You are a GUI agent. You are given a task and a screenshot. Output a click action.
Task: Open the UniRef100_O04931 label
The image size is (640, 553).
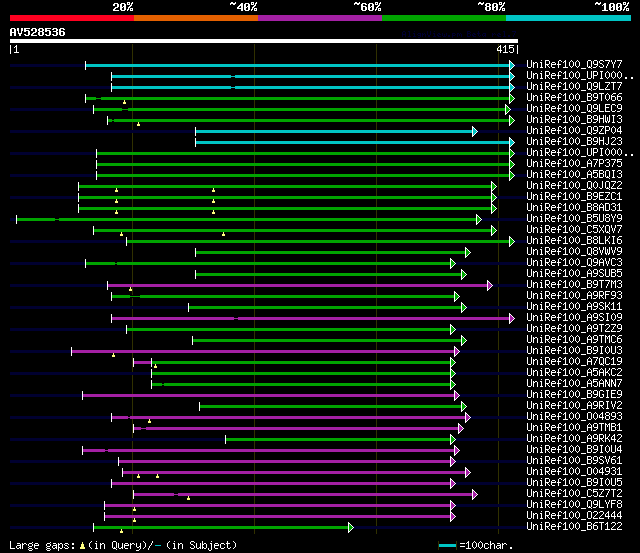574,472
